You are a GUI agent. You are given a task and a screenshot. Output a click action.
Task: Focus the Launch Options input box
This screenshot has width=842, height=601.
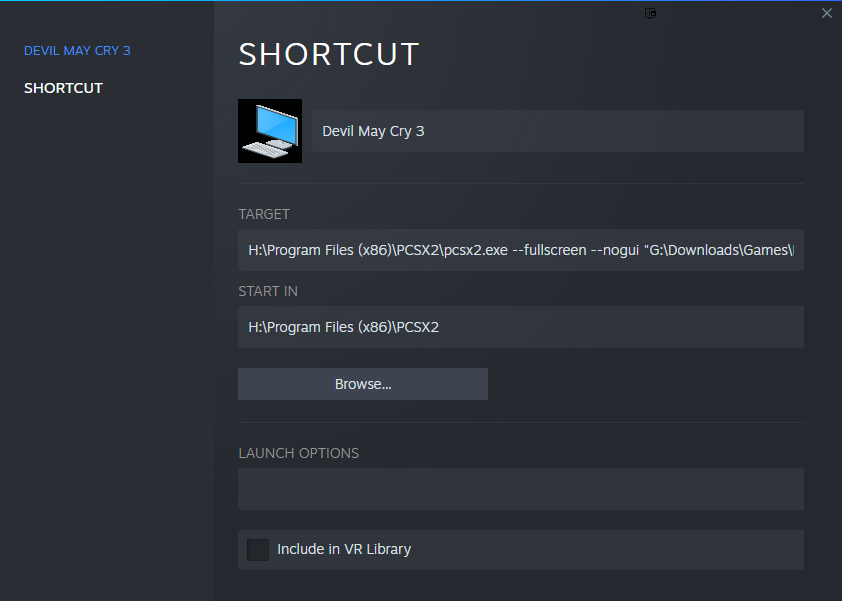click(521, 489)
